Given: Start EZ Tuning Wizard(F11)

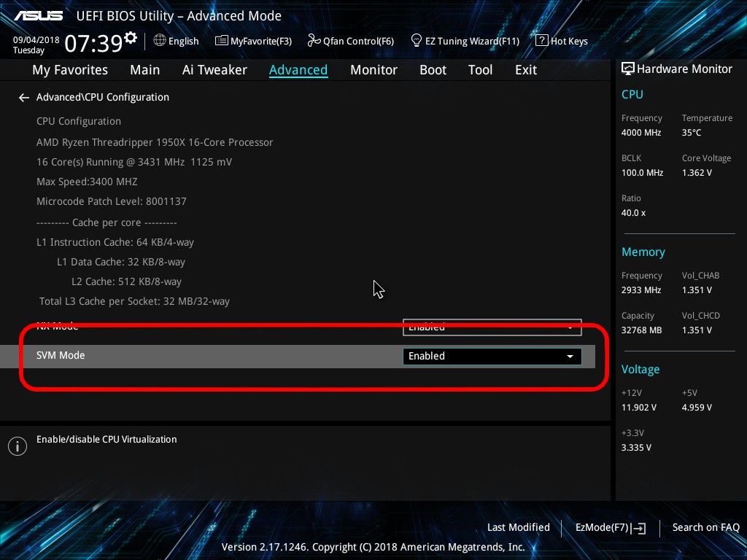Looking at the screenshot, I should tap(465, 41).
